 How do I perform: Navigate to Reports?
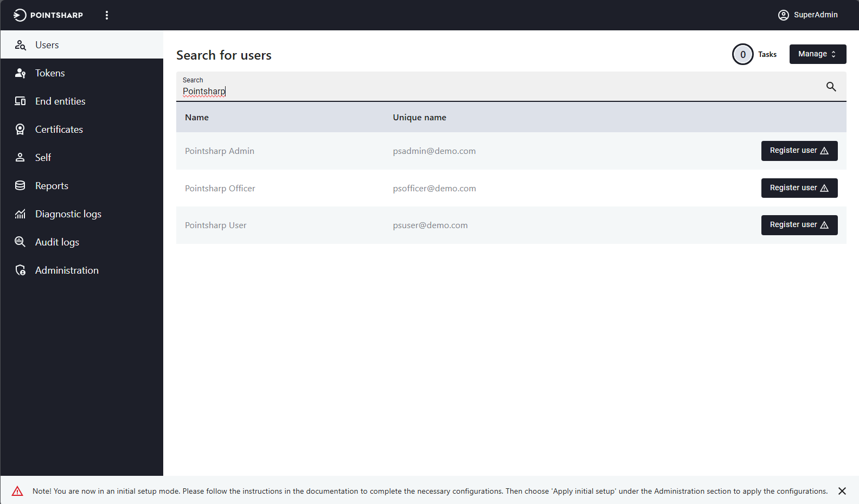click(x=52, y=186)
